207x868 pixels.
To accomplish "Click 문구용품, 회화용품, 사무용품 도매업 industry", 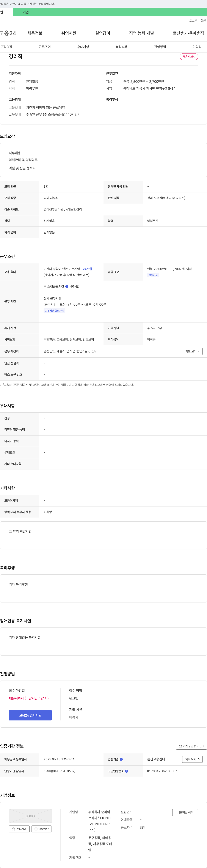I will click(100, 844).
